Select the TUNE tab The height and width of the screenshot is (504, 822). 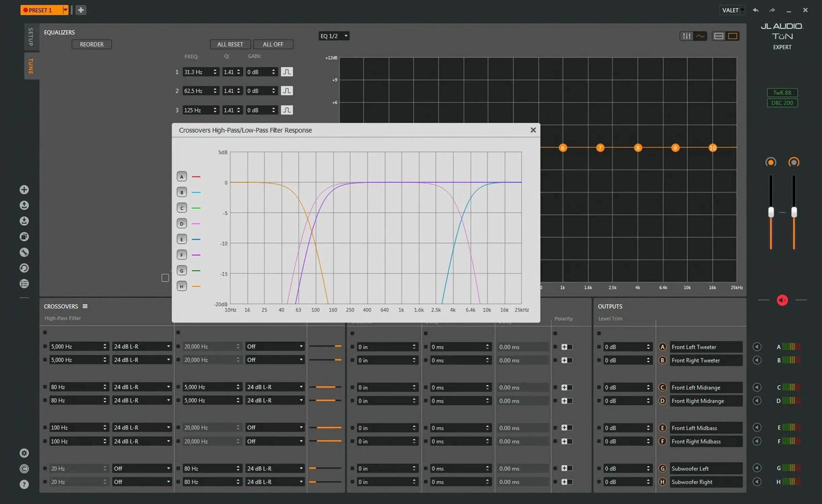coord(31,66)
